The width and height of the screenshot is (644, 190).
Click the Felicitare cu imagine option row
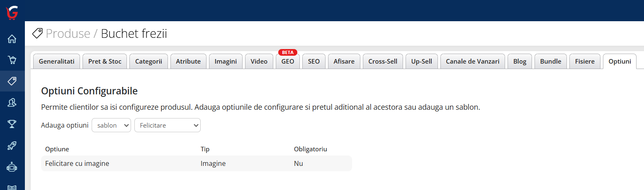197,163
